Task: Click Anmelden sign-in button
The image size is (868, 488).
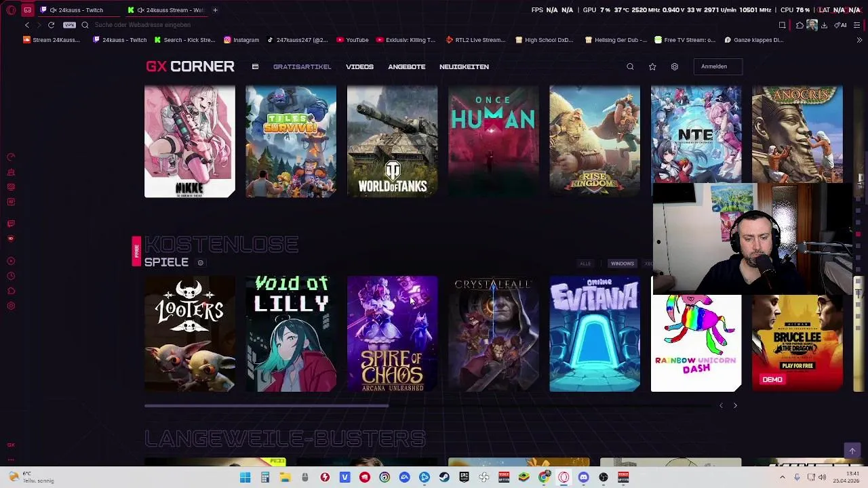Action: pyautogui.click(x=717, y=66)
